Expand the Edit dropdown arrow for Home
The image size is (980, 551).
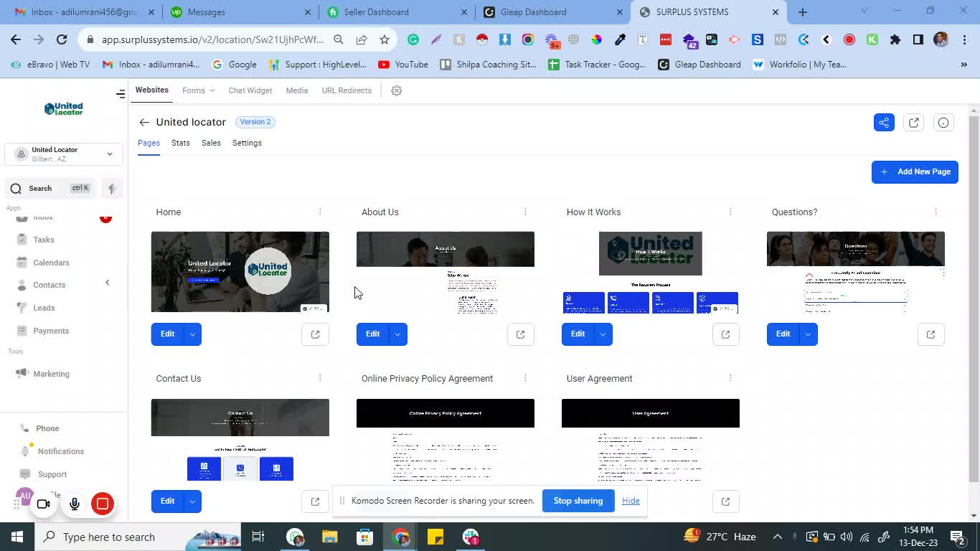tap(192, 334)
